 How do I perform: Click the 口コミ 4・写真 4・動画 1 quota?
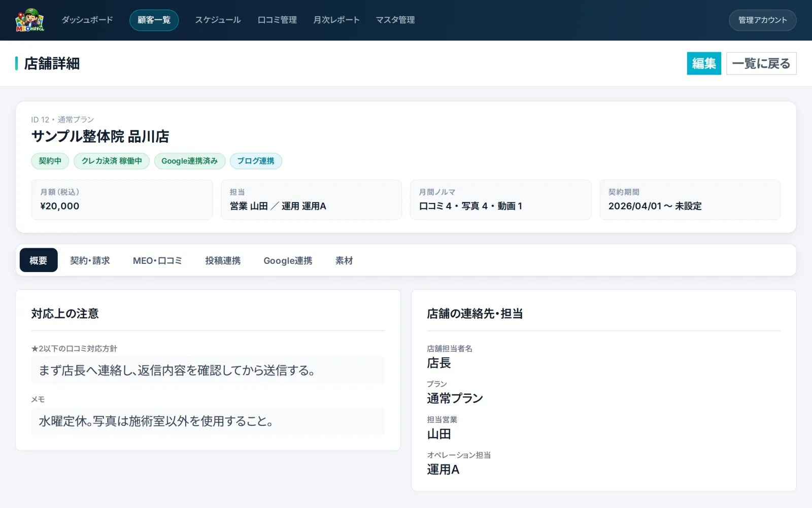[x=470, y=206]
